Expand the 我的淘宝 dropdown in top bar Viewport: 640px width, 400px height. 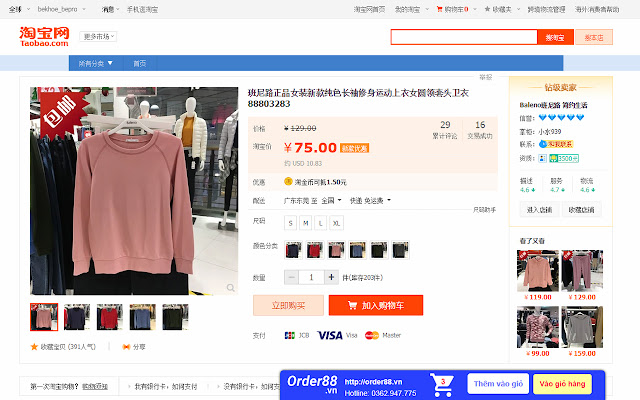point(411,9)
